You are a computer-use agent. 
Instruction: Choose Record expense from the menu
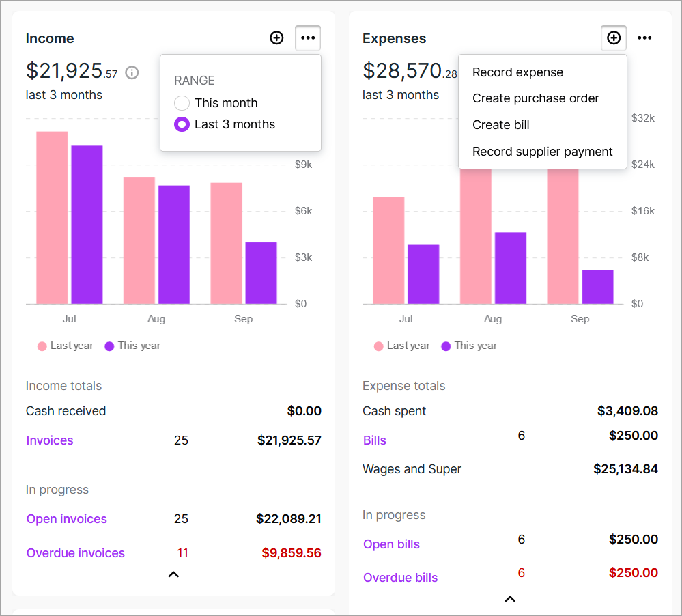pos(517,72)
